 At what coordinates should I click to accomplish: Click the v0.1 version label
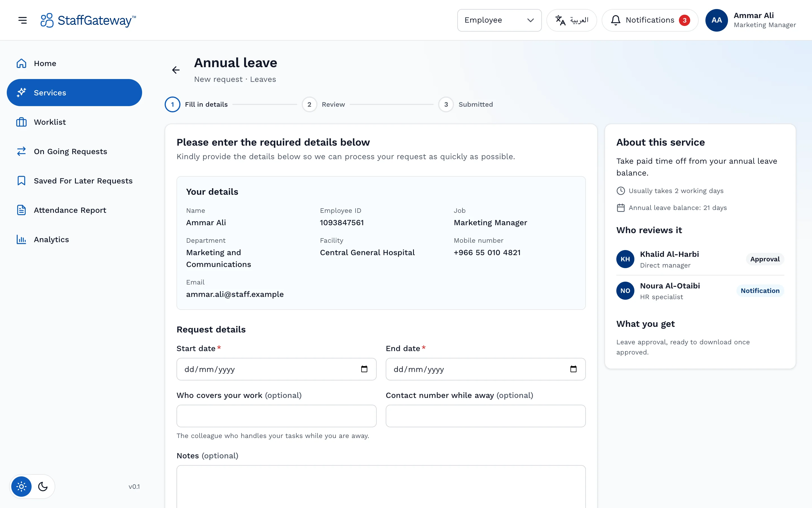coord(134,487)
